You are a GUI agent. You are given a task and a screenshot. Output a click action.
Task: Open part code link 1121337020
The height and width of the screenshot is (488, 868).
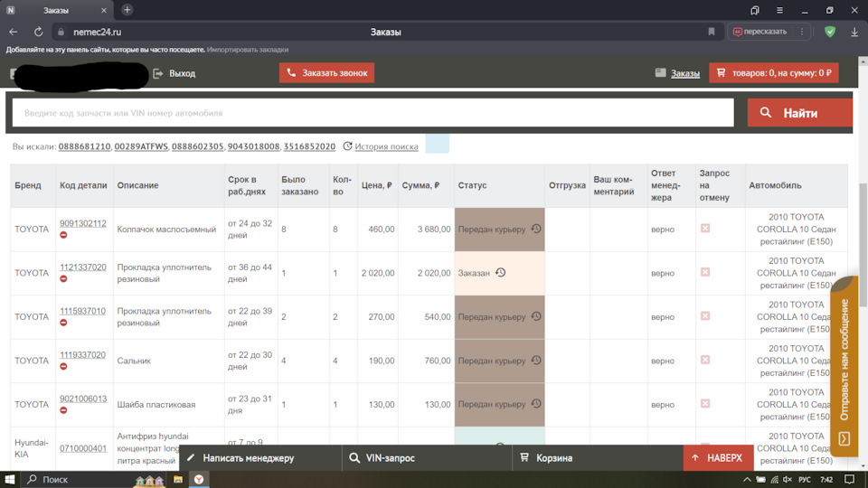[x=83, y=267]
